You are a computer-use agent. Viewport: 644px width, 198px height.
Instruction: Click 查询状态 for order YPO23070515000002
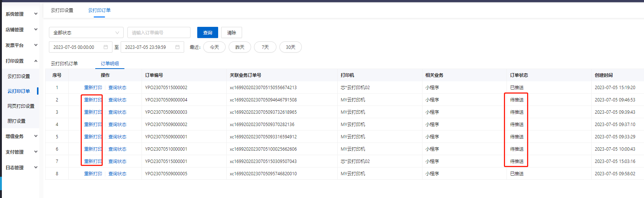click(117, 87)
